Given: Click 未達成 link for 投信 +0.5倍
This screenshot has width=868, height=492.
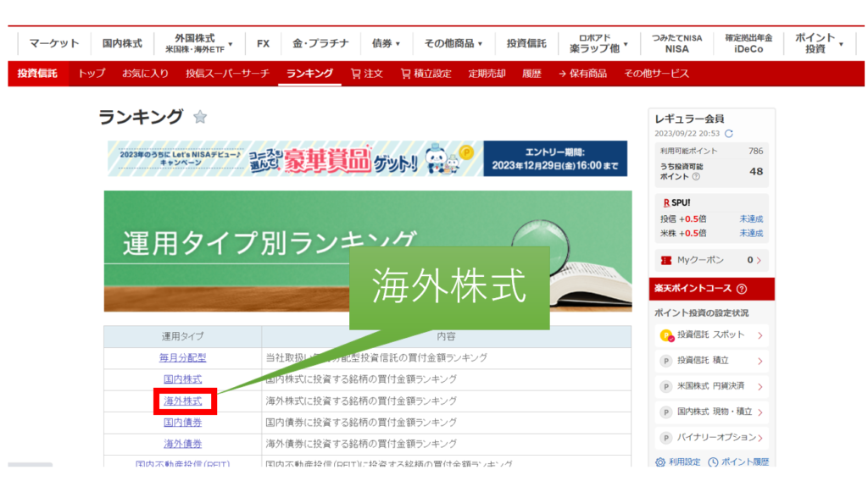Looking at the screenshot, I should [x=751, y=219].
